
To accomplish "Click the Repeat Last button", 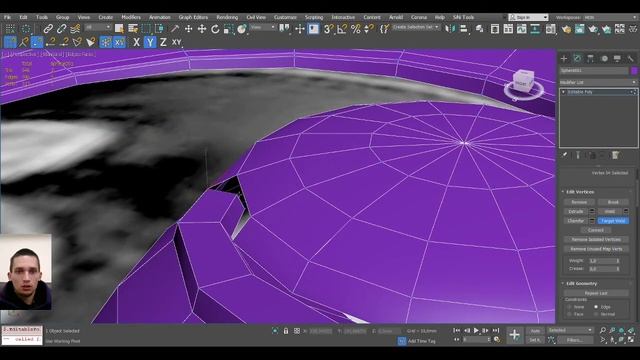I will tap(596, 293).
